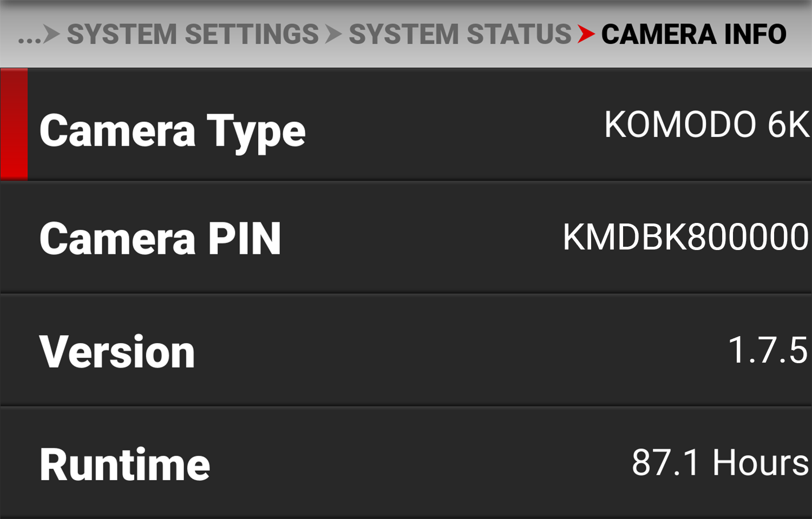Select the CAMERA INFO breadcrumb title
The height and width of the screenshot is (519, 812).
point(694,34)
